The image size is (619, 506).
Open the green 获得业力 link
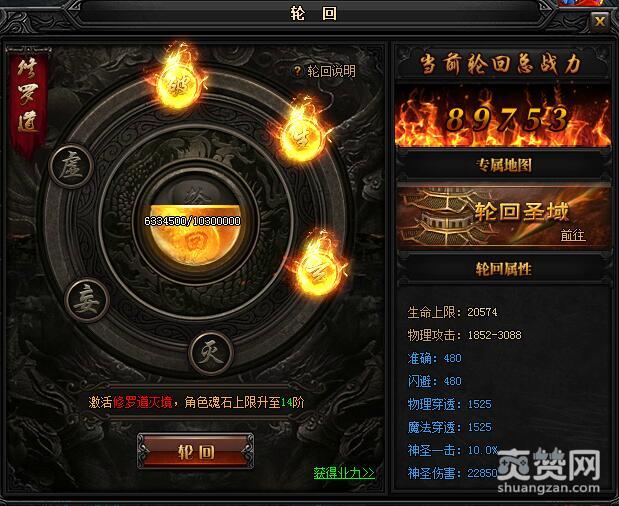coord(344,472)
